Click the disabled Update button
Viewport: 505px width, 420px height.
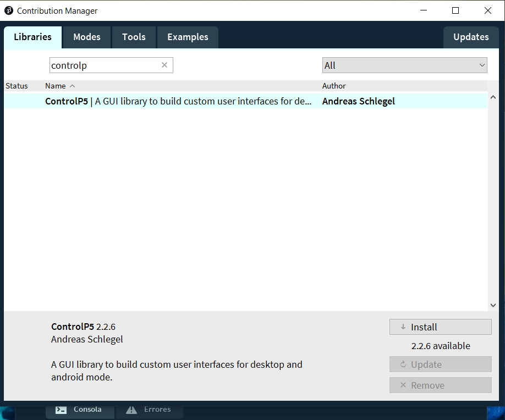440,364
